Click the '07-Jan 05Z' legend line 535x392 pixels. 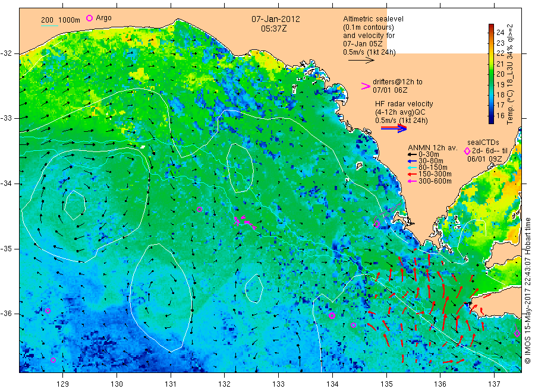pos(363,43)
